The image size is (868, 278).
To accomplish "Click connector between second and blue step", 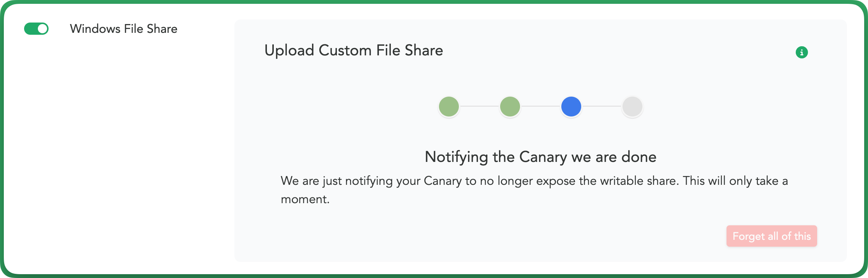I will 541,107.
